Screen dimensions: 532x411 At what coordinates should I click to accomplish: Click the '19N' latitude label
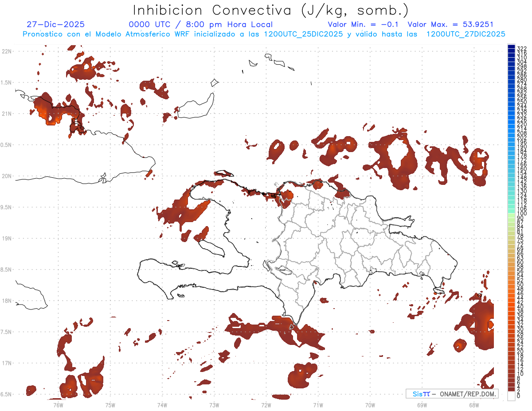7,239
